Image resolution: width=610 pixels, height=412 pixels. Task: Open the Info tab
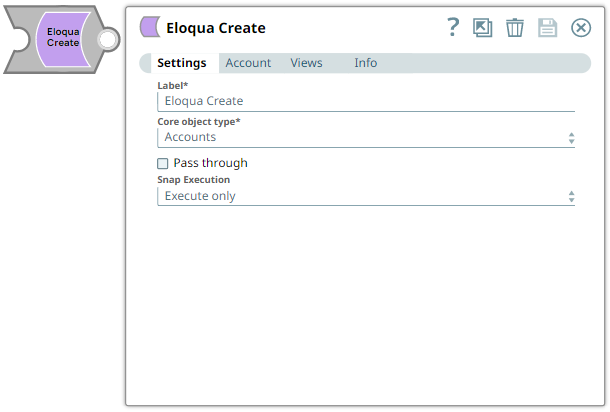(366, 63)
